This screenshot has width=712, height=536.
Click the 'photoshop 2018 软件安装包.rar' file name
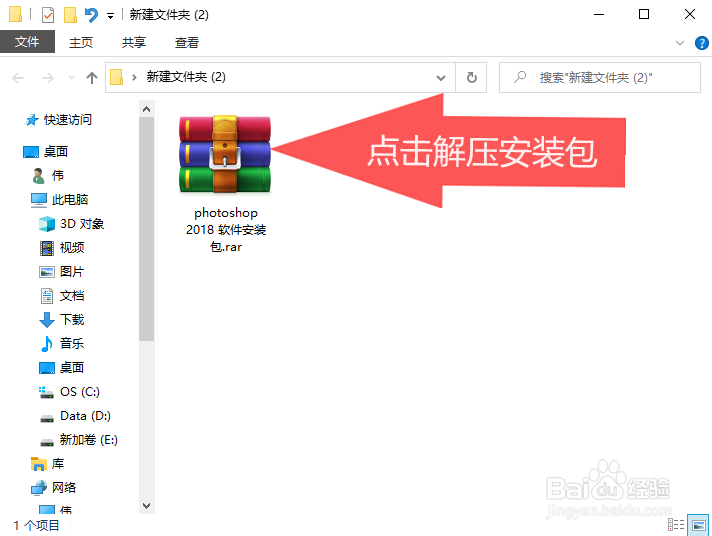226,230
